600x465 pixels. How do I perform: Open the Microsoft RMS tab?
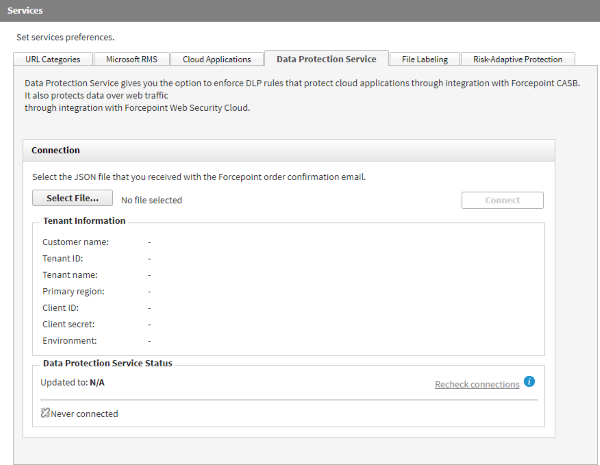[132, 59]
